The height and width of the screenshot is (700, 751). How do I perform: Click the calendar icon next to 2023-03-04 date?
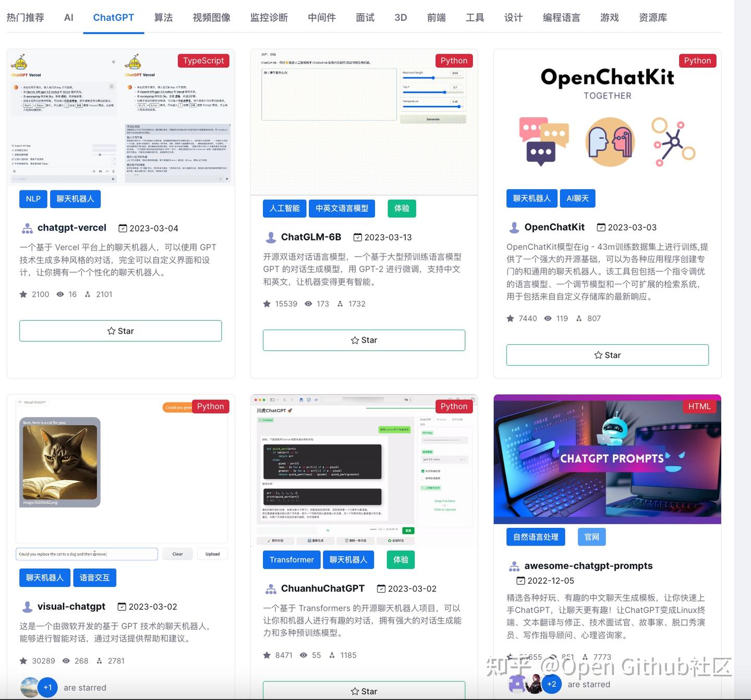tap(123, 228)
